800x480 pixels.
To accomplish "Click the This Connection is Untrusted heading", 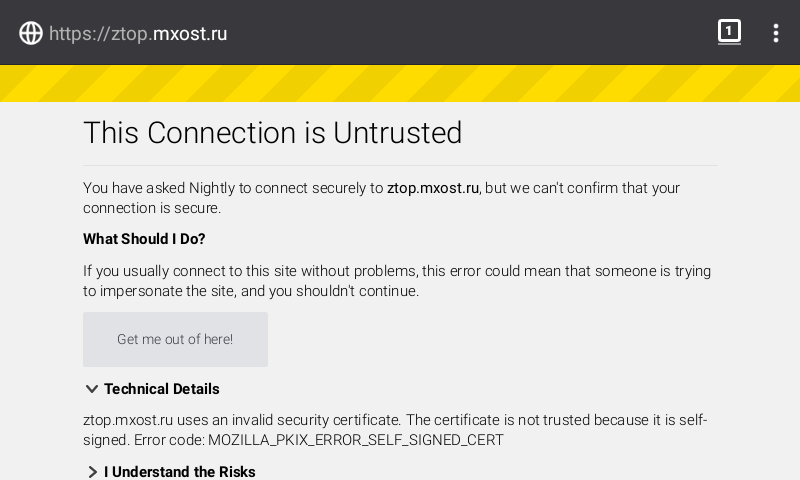I will click(272, 133).
